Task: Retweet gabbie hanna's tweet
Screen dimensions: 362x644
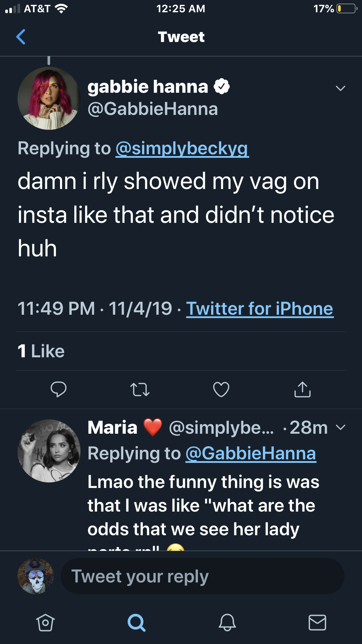Action: (140, 390)
